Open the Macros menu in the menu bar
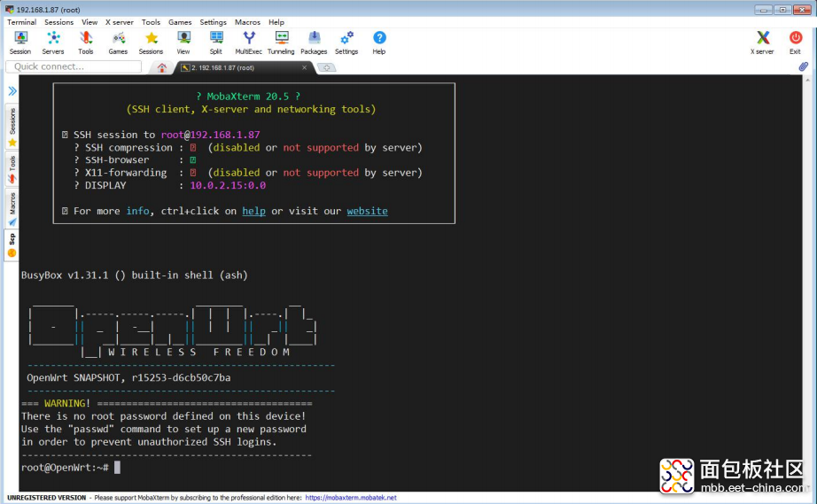The image size is (817, 504). (247, 22)
